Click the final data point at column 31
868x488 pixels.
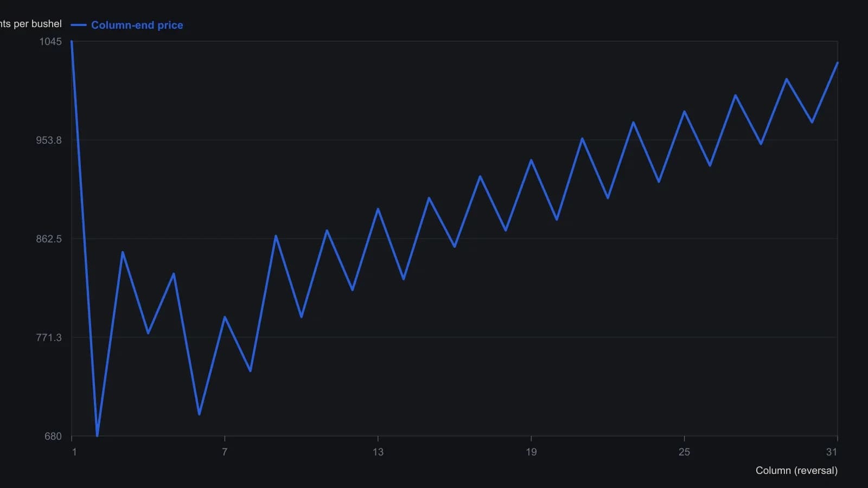(838, 63)
